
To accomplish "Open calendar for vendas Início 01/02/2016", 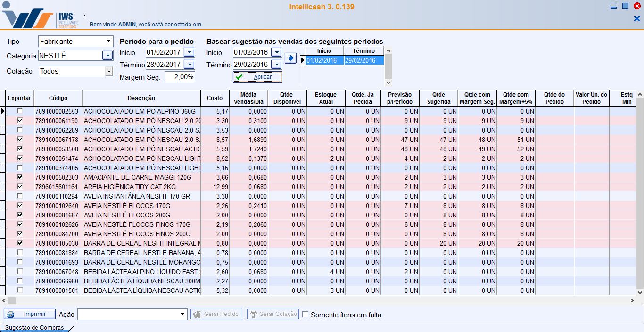I will coord(276,52).
